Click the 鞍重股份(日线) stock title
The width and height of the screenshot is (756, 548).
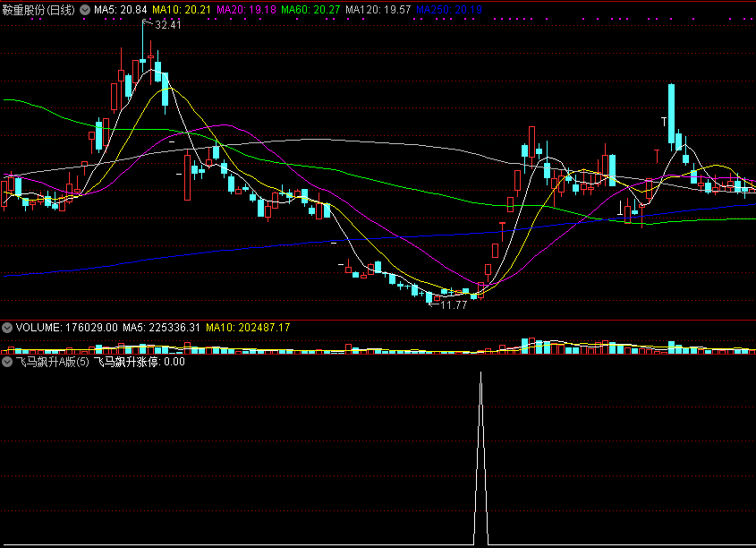(x=38, y=10)
